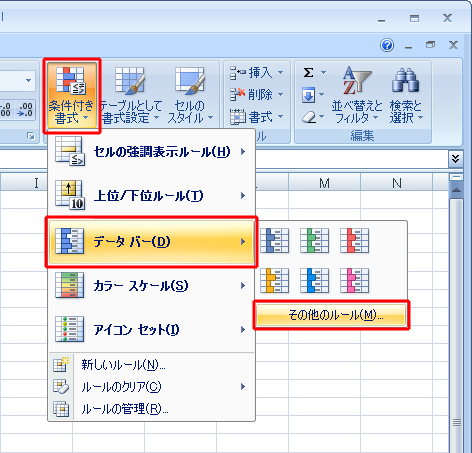Screen dimensions: 472x453
Task: Open Icon Sets (アイコン セット) submenu
Action: coord(152,330)
